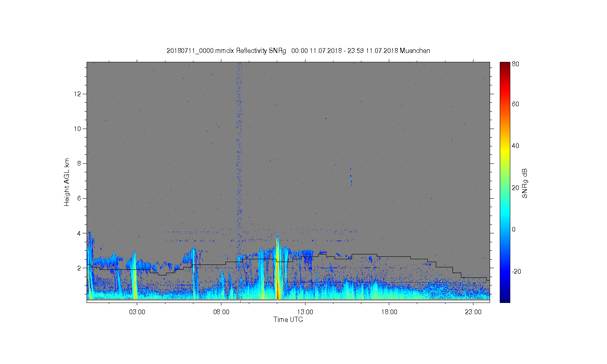Click the 18:00 time tick label
This screenshot has height=364, width=607.
(389, 312)
